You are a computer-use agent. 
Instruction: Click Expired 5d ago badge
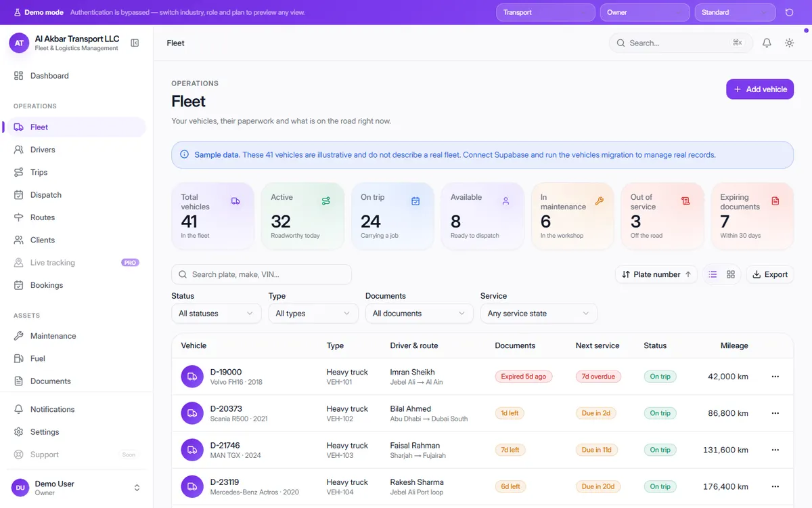coord(524,377)
